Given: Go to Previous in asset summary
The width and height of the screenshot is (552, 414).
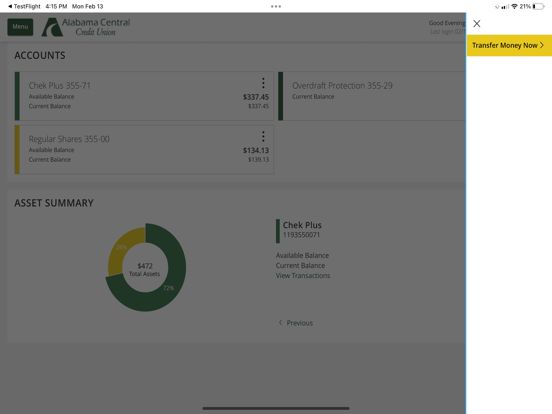Looking at the screenshot, I should [296, 323].
